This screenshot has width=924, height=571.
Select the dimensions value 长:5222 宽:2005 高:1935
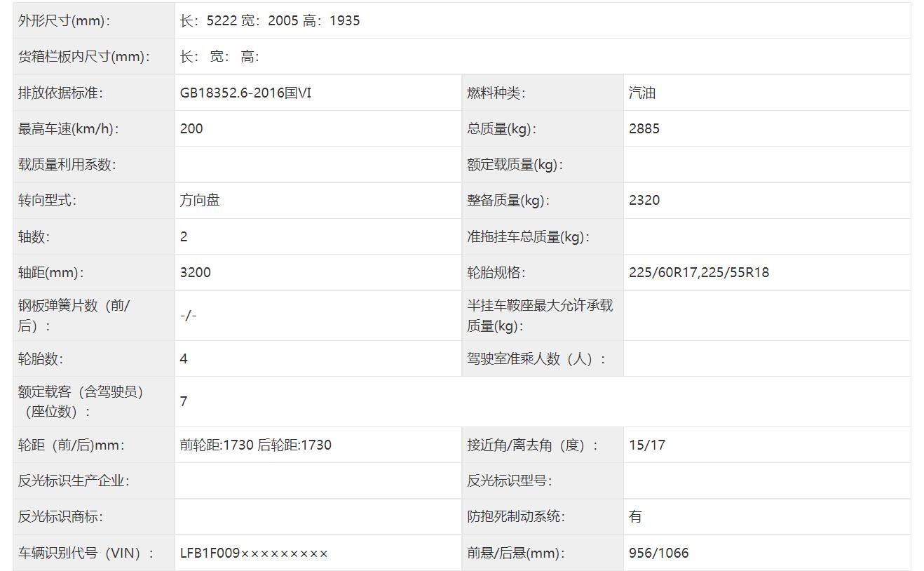click(270, 20)
